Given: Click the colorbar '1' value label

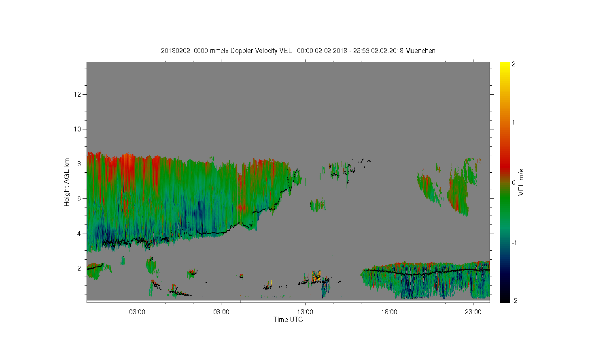Looking at the screenshot, I should tap(514, 122).
